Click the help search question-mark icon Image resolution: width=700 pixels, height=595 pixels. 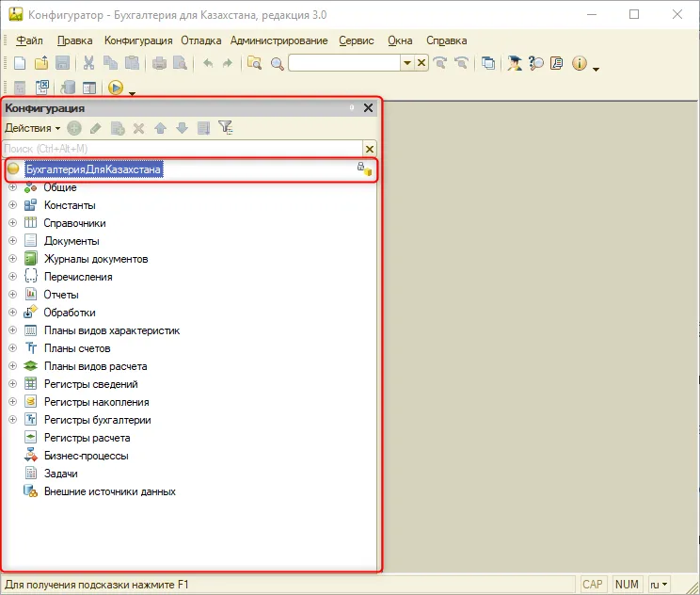pos(535,63)
